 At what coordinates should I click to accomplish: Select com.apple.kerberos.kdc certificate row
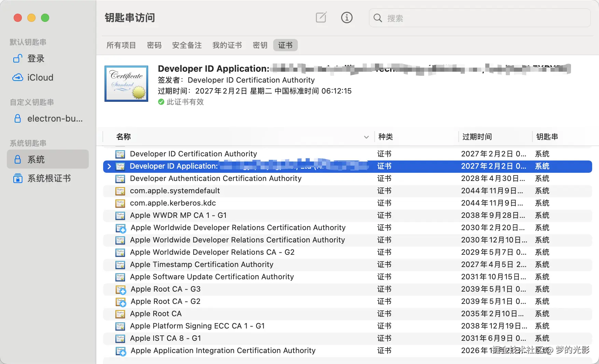[348, 203]
